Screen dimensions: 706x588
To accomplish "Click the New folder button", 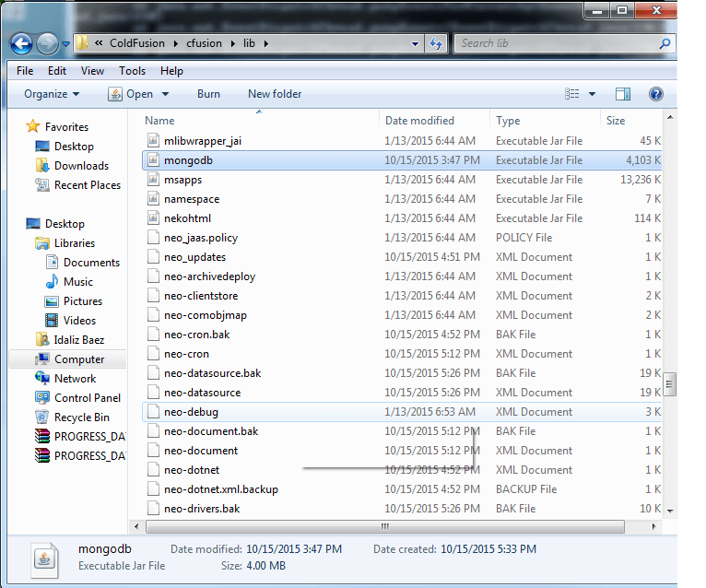I will (275, 94).
